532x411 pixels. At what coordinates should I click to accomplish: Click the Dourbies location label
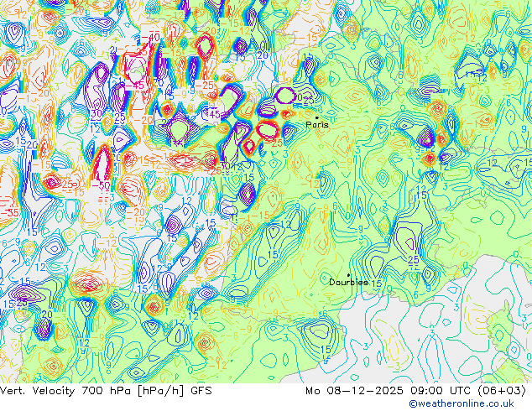click(348, 282)
